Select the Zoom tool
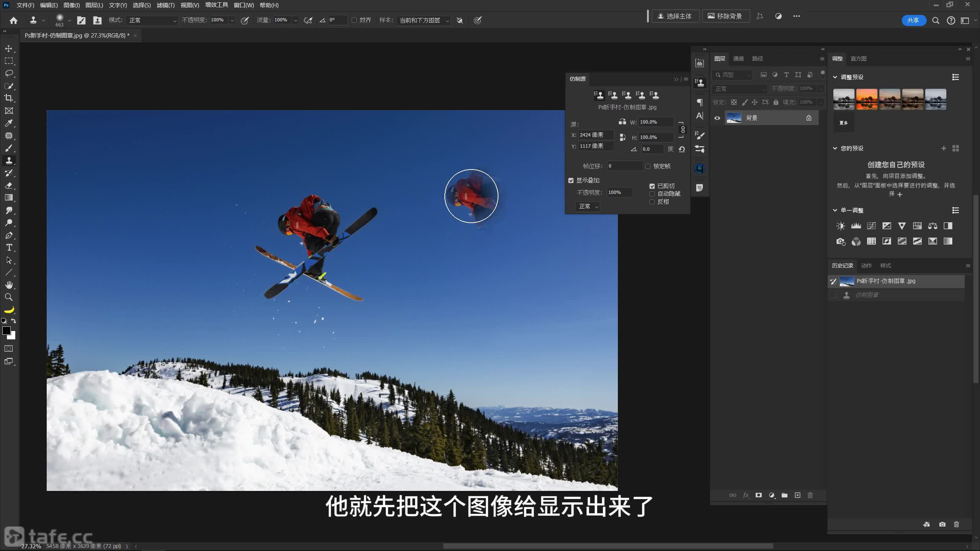This screenshot has width=980, height=551. 9,297
